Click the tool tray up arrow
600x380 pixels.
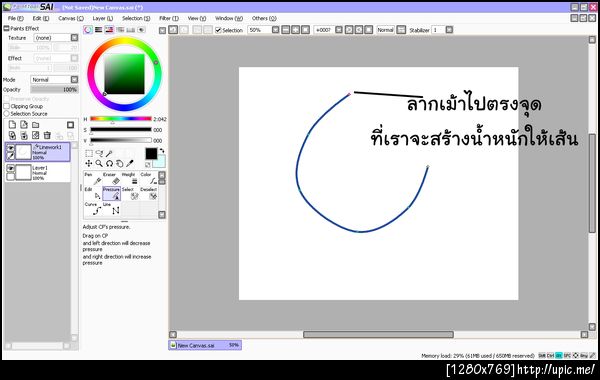tap(162, 175)
